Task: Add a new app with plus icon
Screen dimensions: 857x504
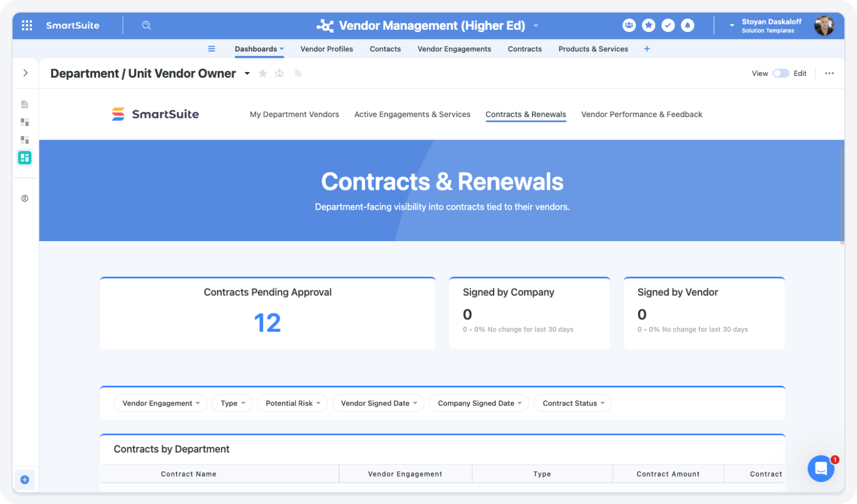Action: 647,49
